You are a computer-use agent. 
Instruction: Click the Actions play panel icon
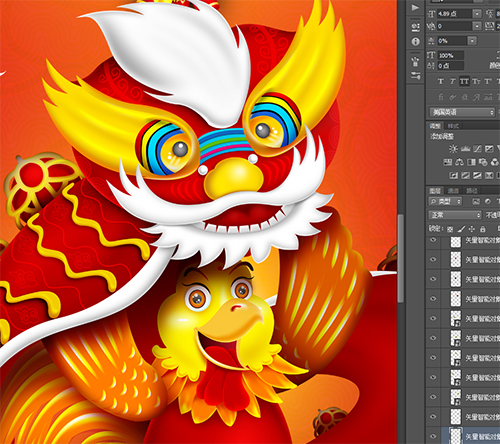pos(415,7)
